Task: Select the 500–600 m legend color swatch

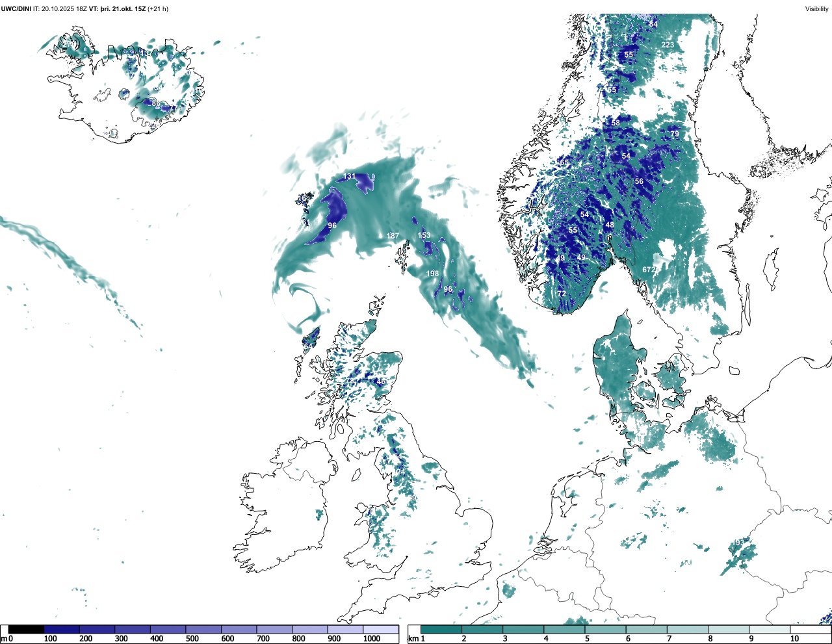Action: 203,629
